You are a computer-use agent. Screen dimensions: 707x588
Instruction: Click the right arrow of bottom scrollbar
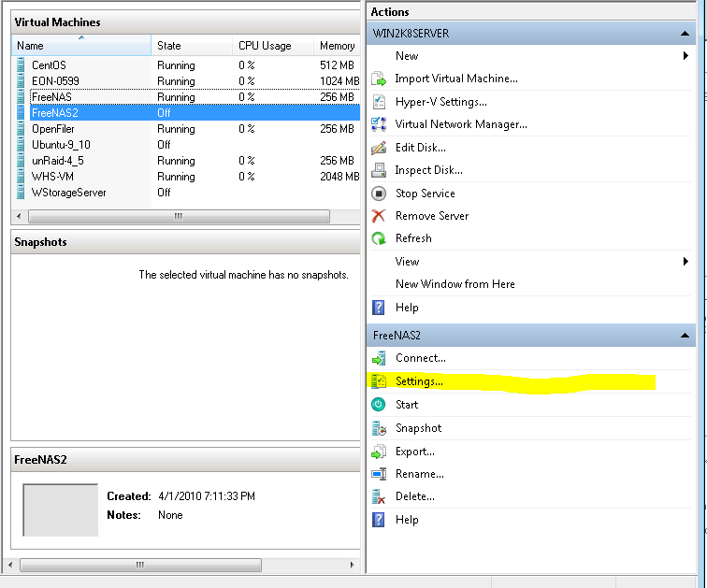[x=353, y=565]
